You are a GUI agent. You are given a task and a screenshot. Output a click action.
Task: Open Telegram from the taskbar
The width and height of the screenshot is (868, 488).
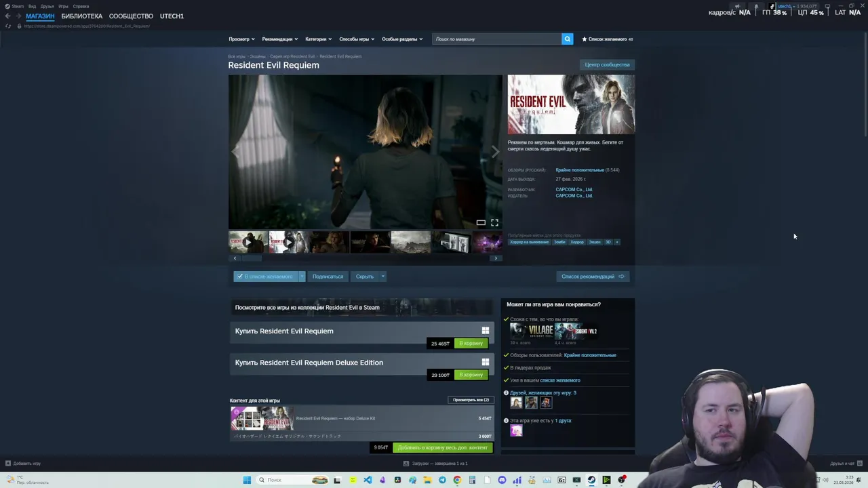click(442, 480)
